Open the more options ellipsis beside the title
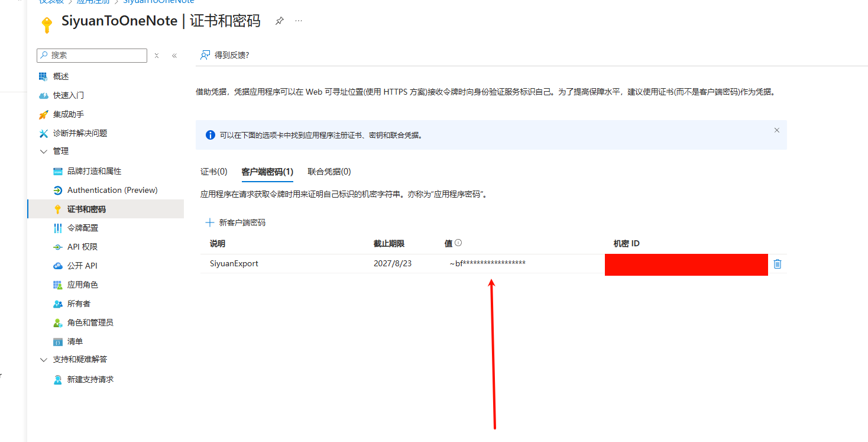The height and width of the screenshot is (442, 868). pos(299,21)
